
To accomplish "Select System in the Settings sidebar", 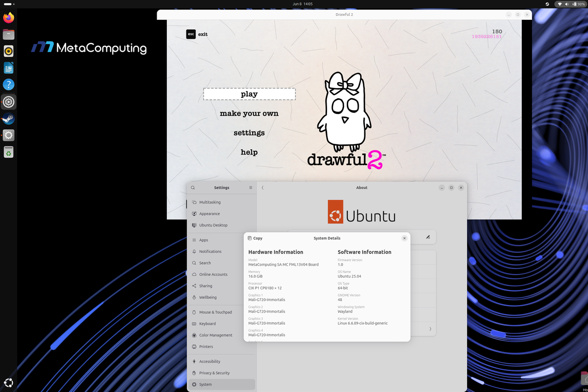I will point(221,384).
